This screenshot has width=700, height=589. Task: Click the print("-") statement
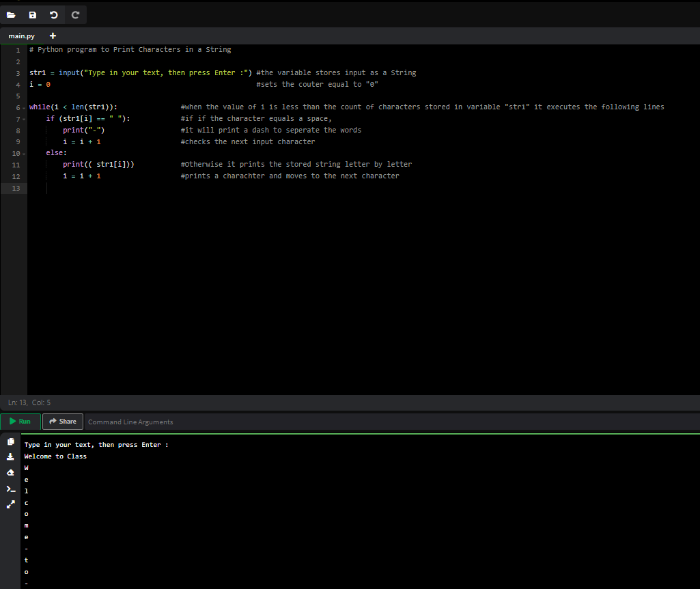pos(83,131)
